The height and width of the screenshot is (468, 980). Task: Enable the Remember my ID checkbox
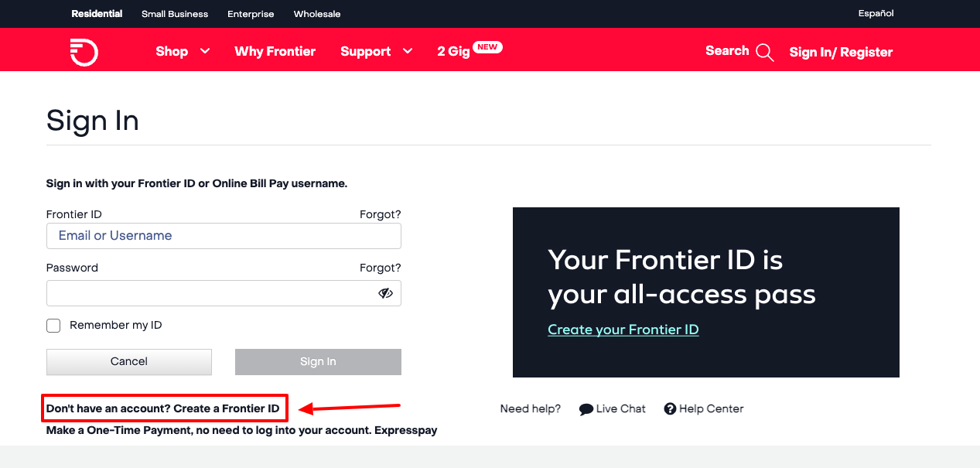point(53,326)
